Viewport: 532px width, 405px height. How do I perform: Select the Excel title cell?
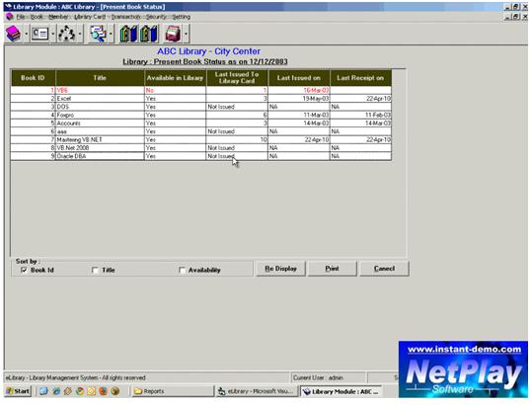click(100, 99)
